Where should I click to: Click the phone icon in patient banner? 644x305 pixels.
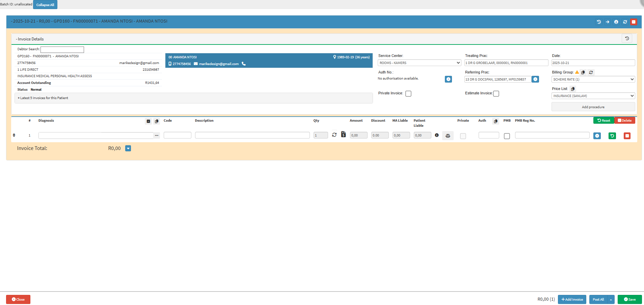[x=244, y=64]
